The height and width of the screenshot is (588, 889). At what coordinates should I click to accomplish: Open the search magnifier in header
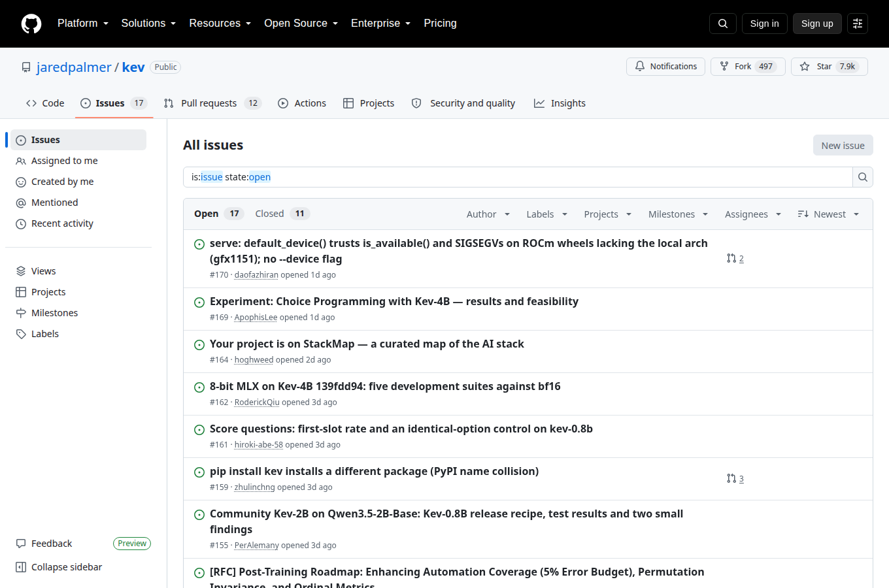(723, 24)
